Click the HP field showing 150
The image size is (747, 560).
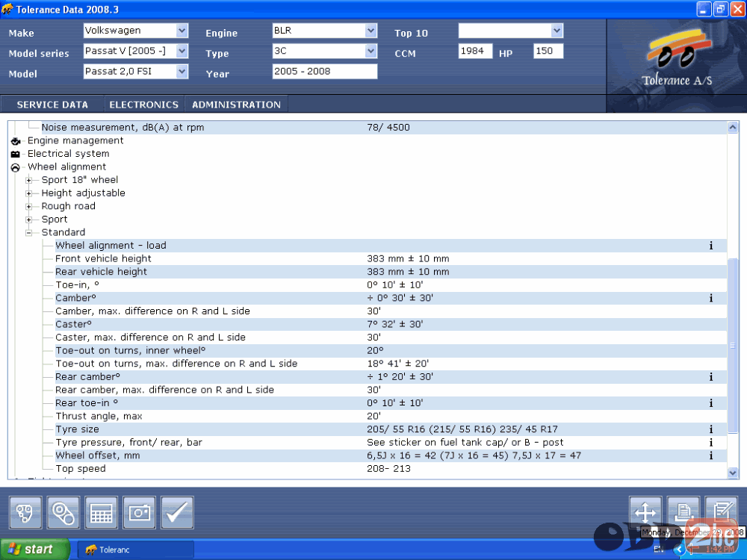tap(548, 51)
